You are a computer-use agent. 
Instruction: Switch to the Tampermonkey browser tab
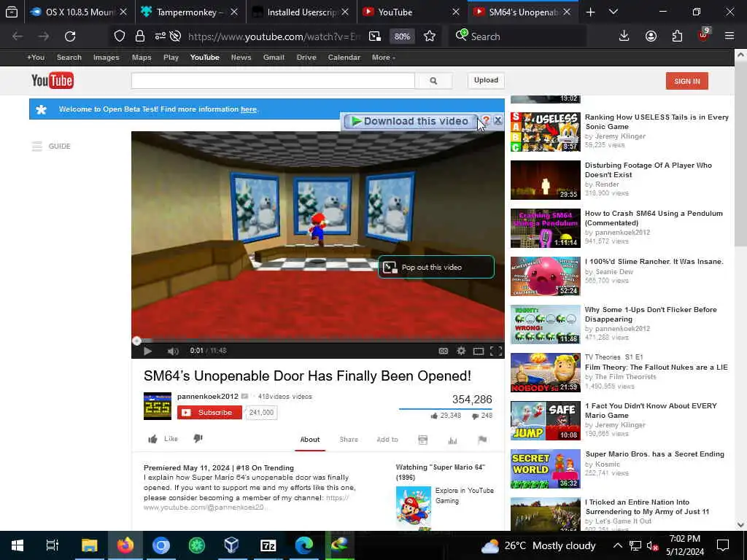[x=190, y=12]
